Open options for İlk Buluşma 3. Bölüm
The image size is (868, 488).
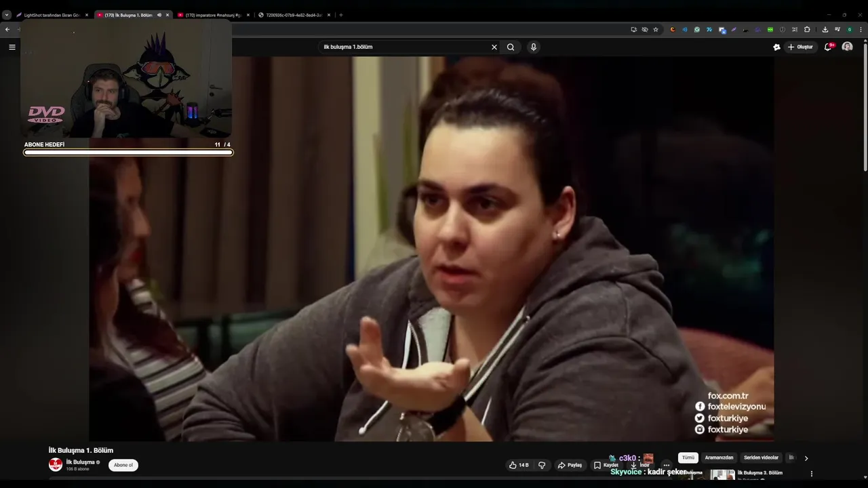tap(812, 474)
